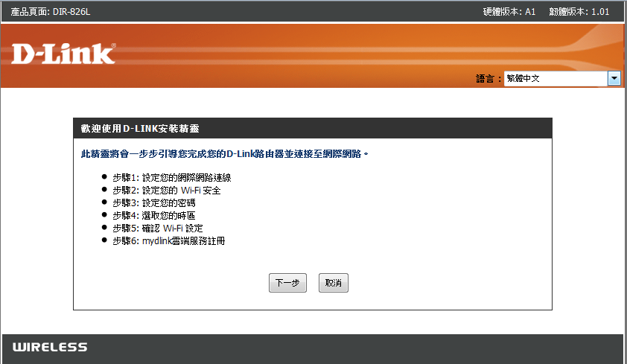This screenshot has height=364, width=627.
Task: Click the blue wizard introduction sentence
Action: 224,154
